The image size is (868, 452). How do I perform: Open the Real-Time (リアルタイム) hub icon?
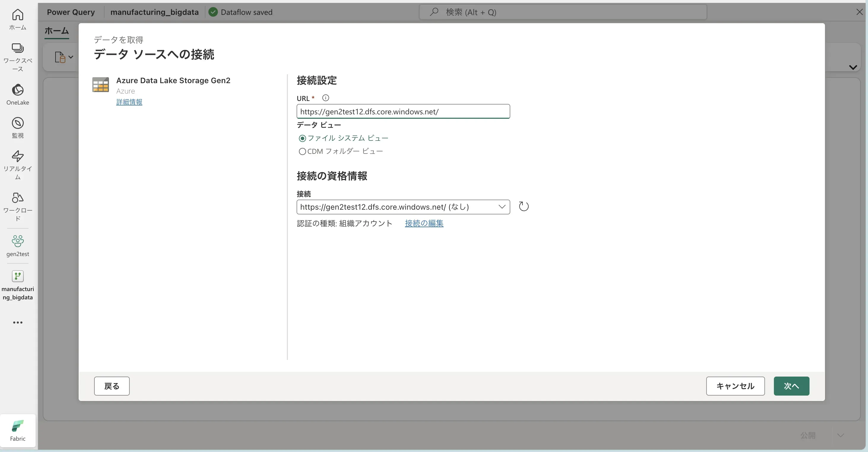(18, 165)
